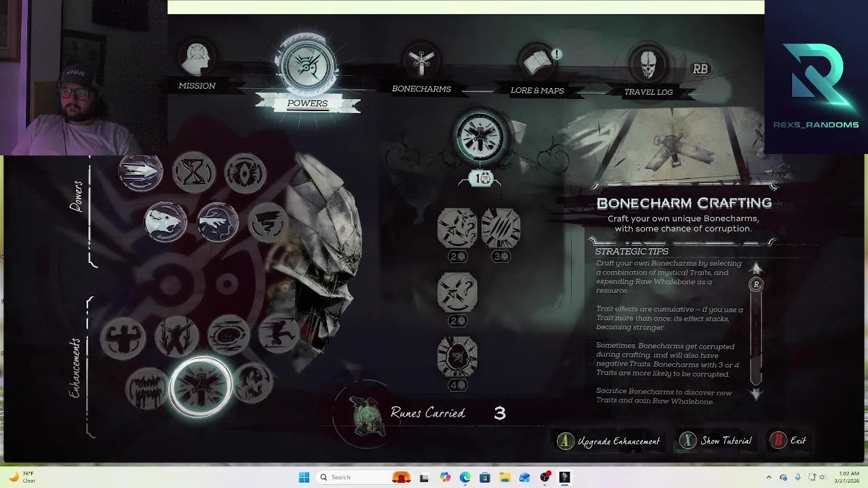The height and width of the screenshot is (488, 868).
Task: Open File Explorer from the taskbar
Action: tap(505, 477)
